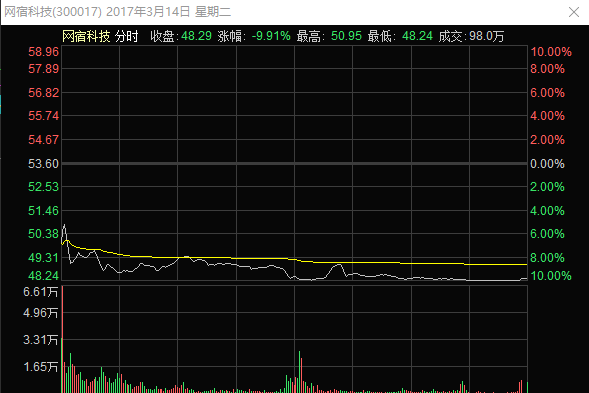589x393 pixels.
Task: Click the 52.53 price axis label
Action: (x=44, y=187)
